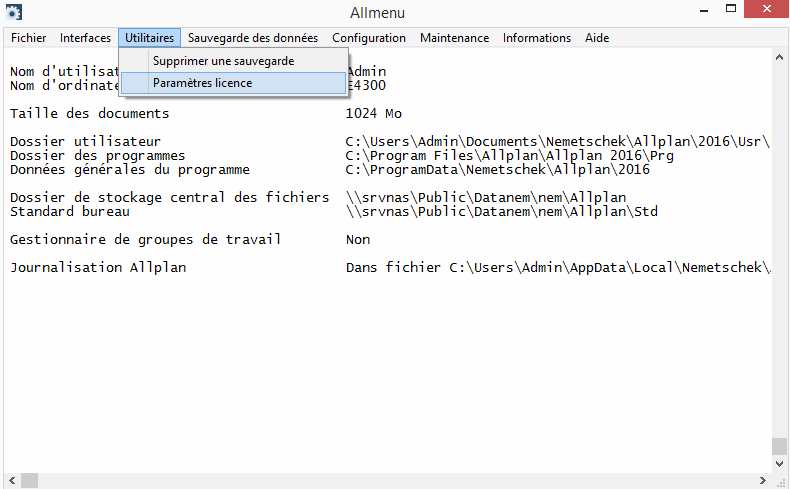This screenshot has width=790, height=489.
Task: Open the Aide menu
Action: point(597,38)
